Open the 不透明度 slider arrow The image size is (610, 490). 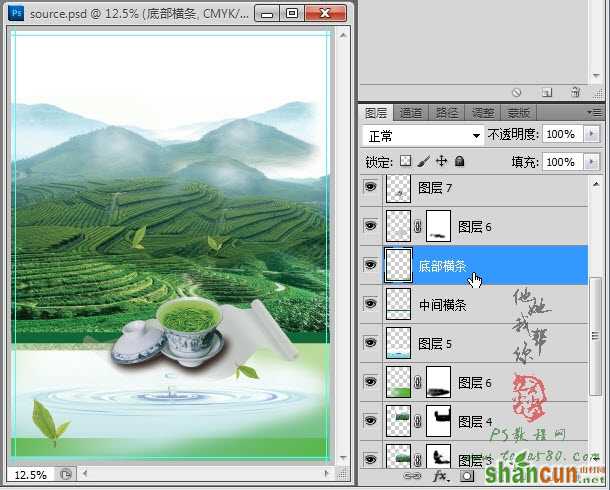pos(592,134)
